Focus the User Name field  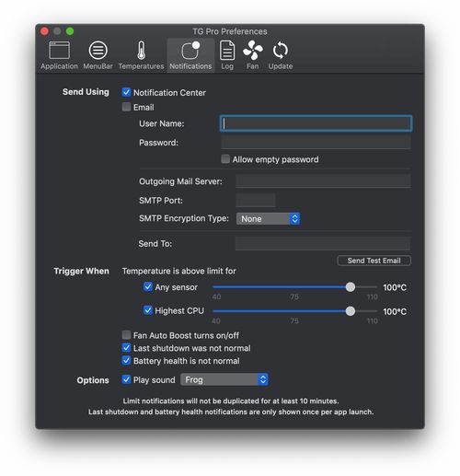(x=316, y=123)
